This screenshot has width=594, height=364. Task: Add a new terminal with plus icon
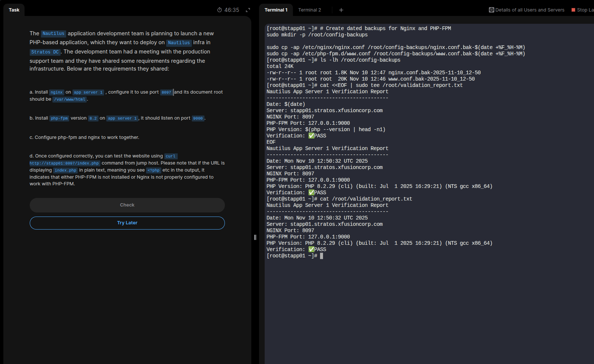[x=341, y=10]
